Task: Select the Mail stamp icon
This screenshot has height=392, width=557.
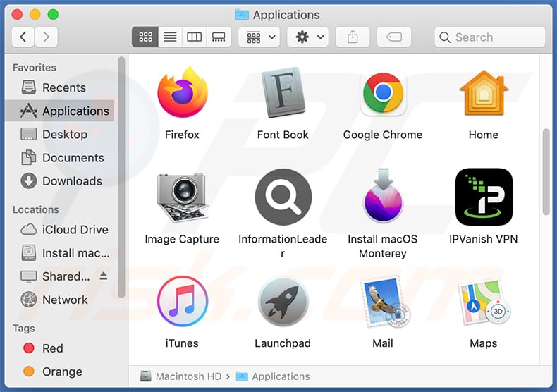Action: (385, 302)
